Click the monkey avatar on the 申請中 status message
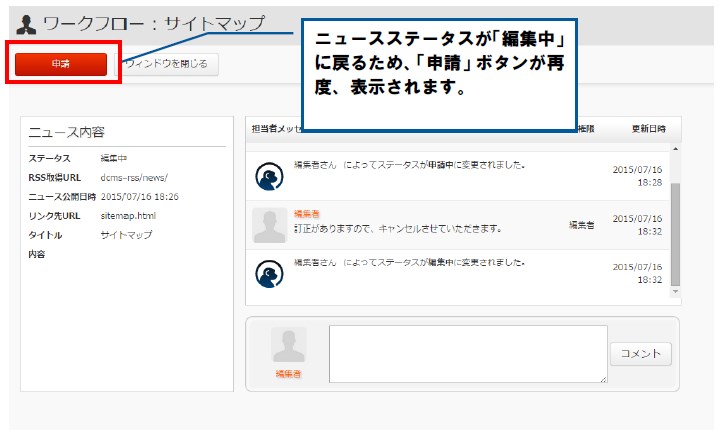Image resolution: width=719 pixels, height=434 pixels. (x=269, y=176)
